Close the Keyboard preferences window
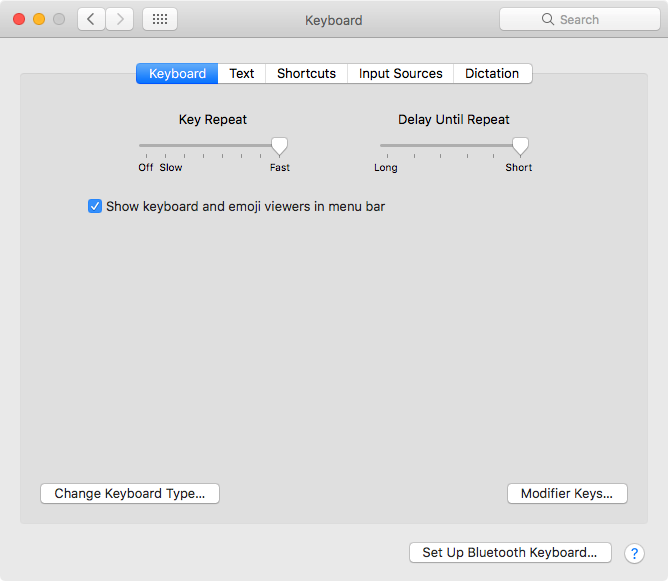 pos(19,19)
